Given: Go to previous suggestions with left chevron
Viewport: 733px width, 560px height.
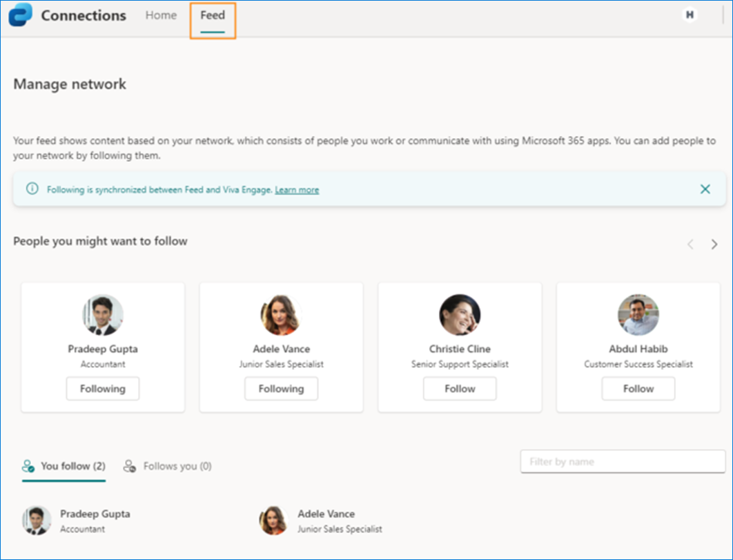Looking at the screenshot, I should pos(690,244).
